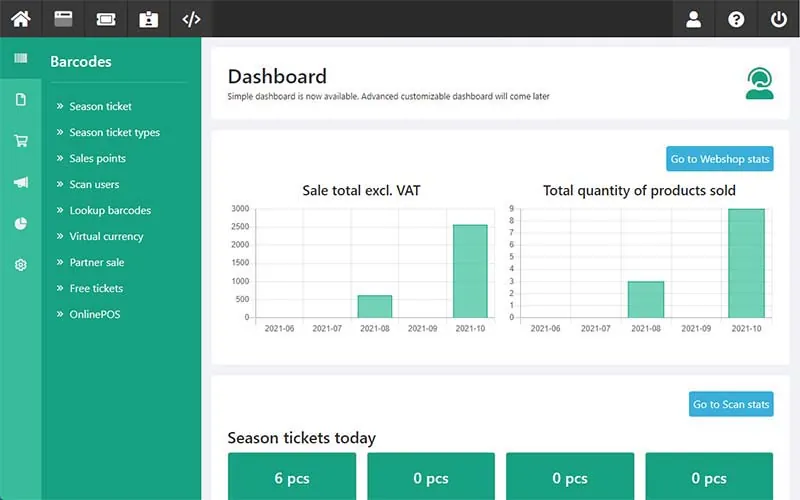This screenshot has height=500, width=800.
Task: Open the Home icon in top bar
Action: coord(21,19)
